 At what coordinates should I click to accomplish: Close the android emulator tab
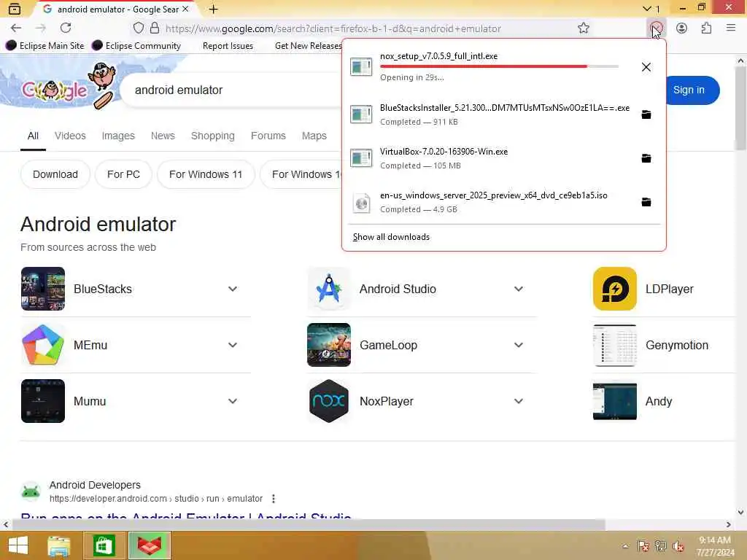pos(185,9)
